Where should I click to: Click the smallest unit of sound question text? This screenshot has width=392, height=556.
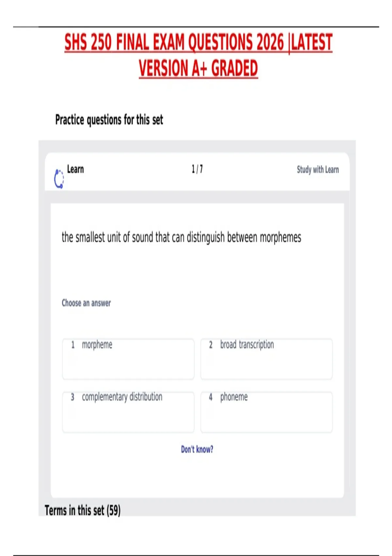pyautogui.click(x=181, y=237)
